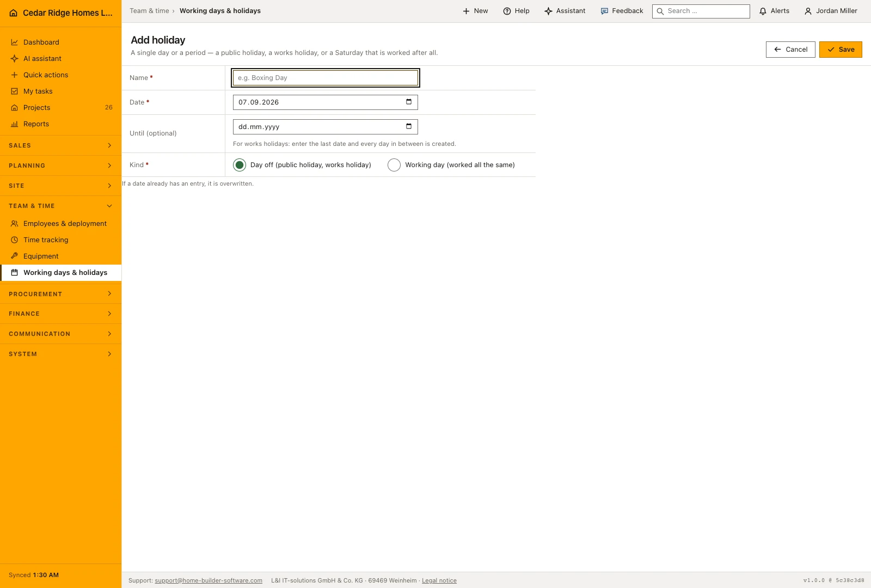Save the new holiday
The image size is (871, 588).
pyautogui.click(x=841, y=50)
